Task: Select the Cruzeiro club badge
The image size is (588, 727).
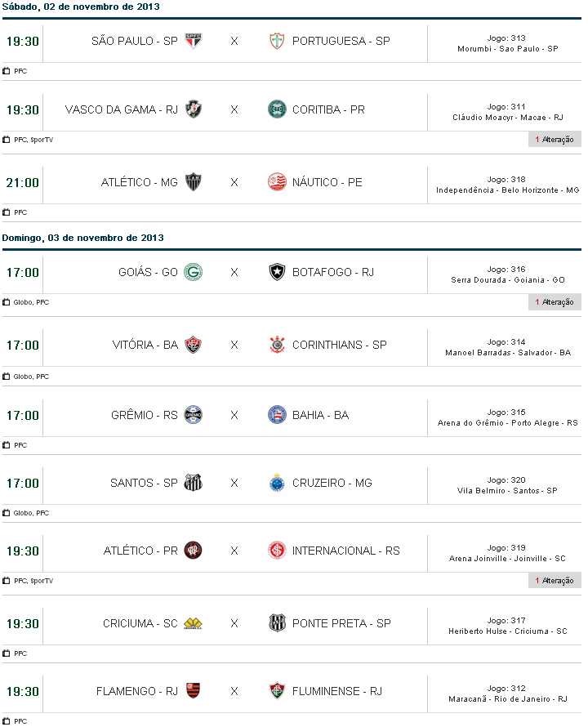Action: [278, 483]
